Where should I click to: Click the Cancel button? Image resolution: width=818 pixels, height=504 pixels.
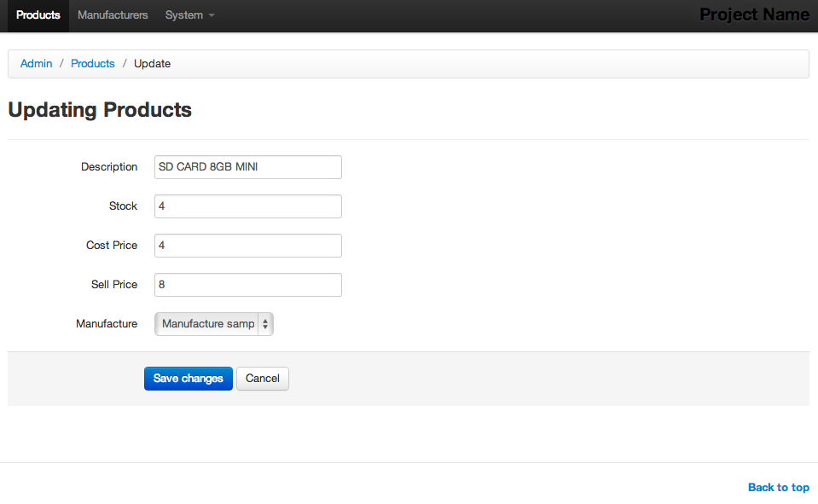point(263,379)
